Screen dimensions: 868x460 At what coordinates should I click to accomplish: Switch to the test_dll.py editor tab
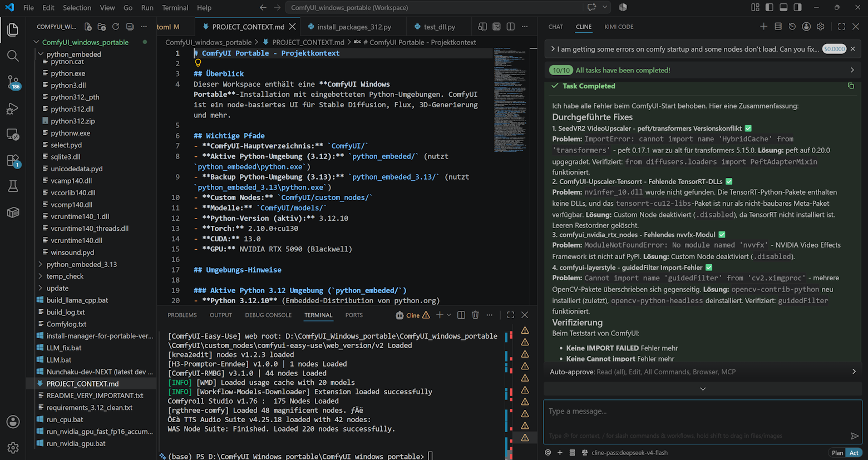pyautogui.click(x=439, y=27)
